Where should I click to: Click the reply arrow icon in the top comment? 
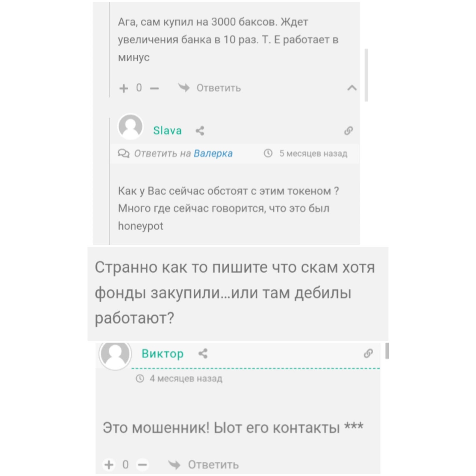pyautogui.click(x=184, y=88)
